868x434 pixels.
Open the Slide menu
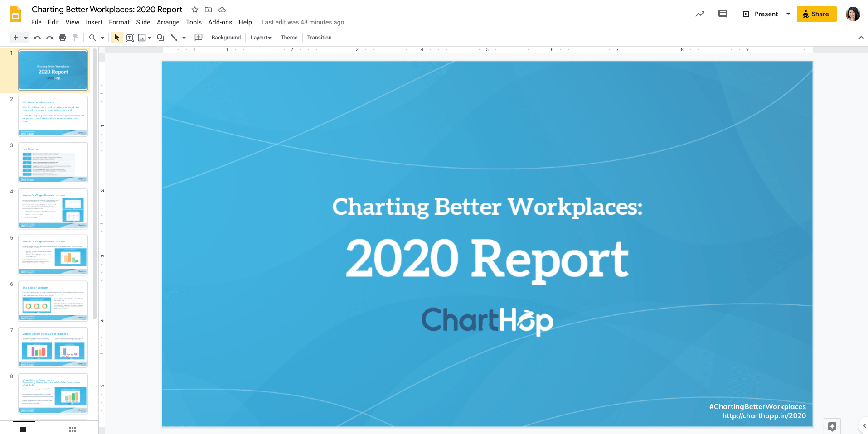point(143,22)
